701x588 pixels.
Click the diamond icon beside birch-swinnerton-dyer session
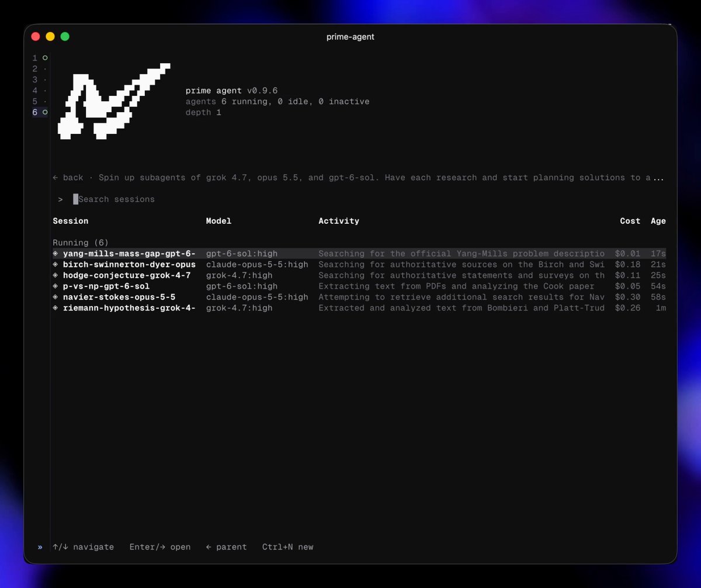[55, 265]
